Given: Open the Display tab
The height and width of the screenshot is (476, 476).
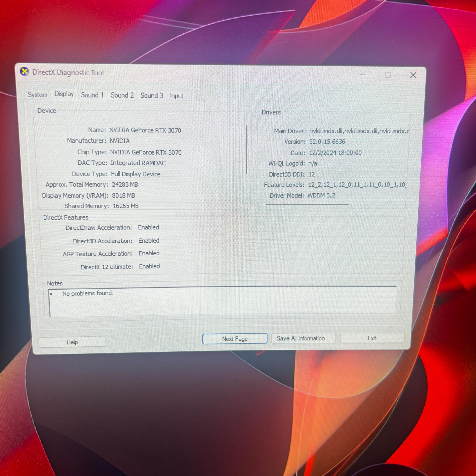Looking at the screenshot, I should 64,94.
